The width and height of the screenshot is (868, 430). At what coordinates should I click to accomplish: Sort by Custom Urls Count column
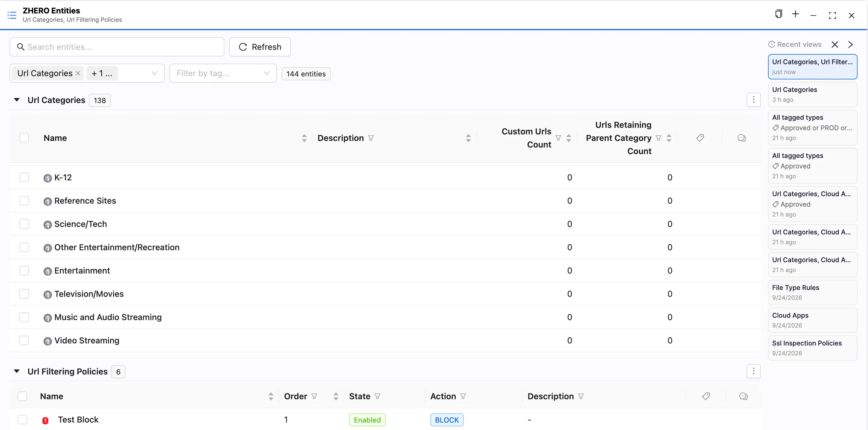click(x=569, y=138)
